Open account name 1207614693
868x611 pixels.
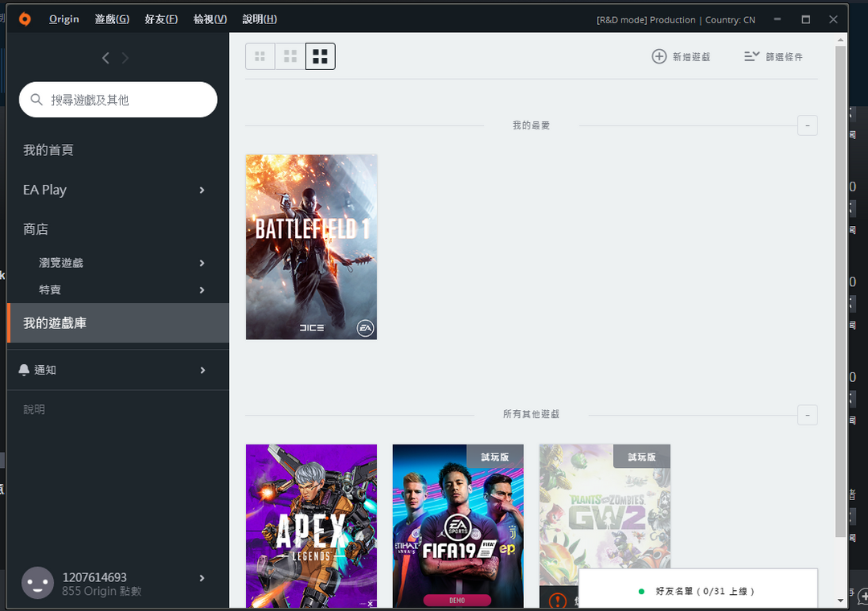tap(95, 577)
